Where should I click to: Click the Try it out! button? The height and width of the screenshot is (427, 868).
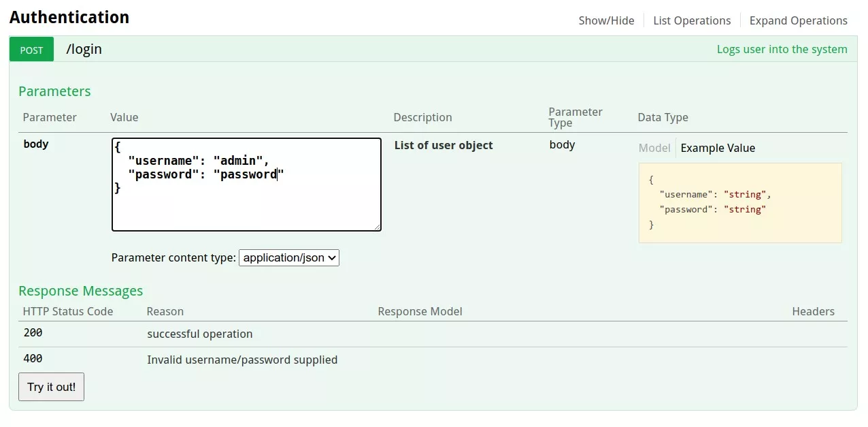[x=51, y=386]
